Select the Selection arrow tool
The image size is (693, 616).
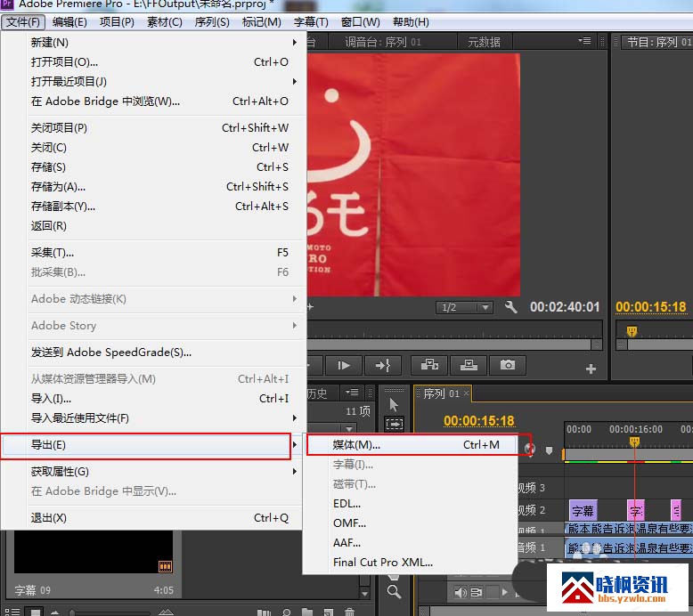(394, 404)
